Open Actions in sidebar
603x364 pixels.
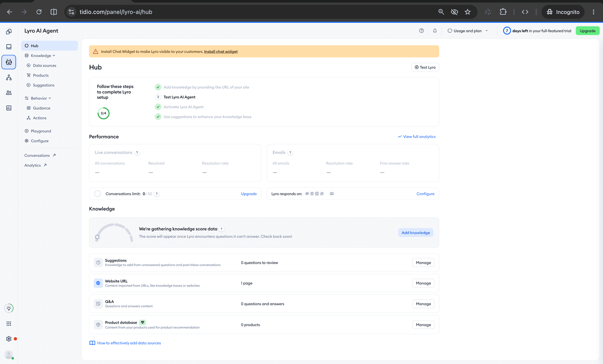point(40,118)
